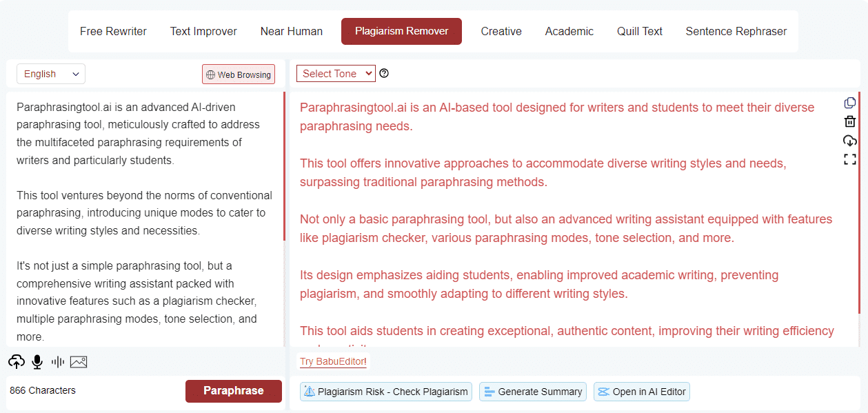Click inside the input text editor
The width and height of the screenshot is (868, 413).
click(145, 219)
